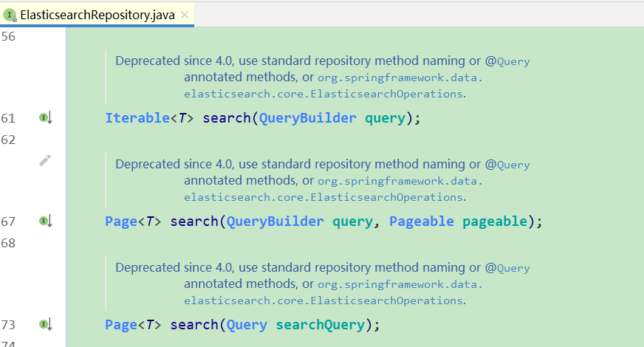The width and height of the screenshot is (644, 347).
Task: Open ElasticsearchOperations link in third doc comment
Action: coord(323,301)
